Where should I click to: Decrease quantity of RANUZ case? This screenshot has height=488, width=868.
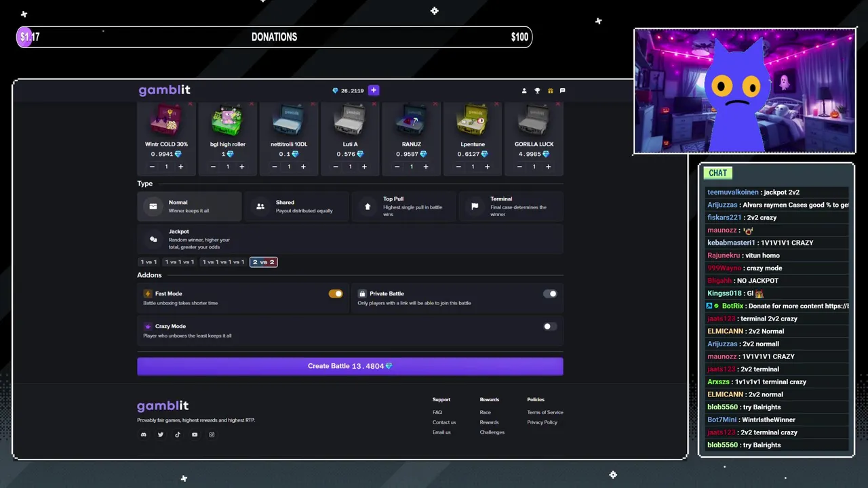397,167
